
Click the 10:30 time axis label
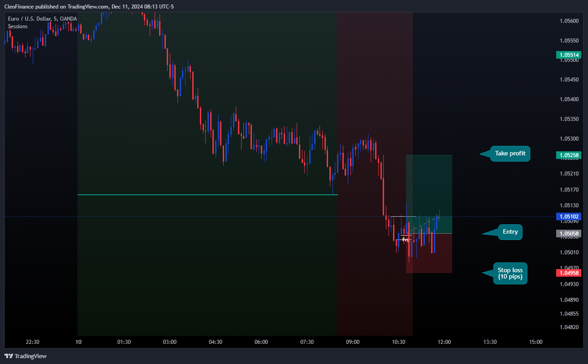[398, 342]
